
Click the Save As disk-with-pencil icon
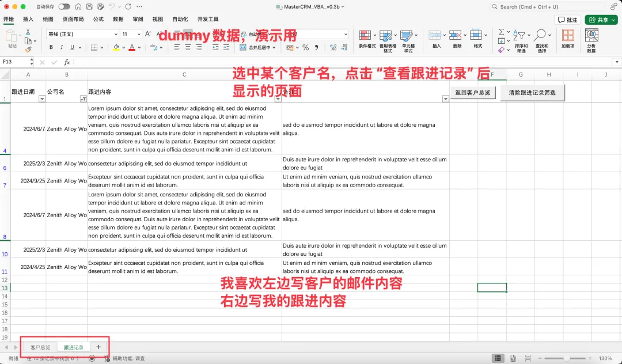(x=100, y=6)
